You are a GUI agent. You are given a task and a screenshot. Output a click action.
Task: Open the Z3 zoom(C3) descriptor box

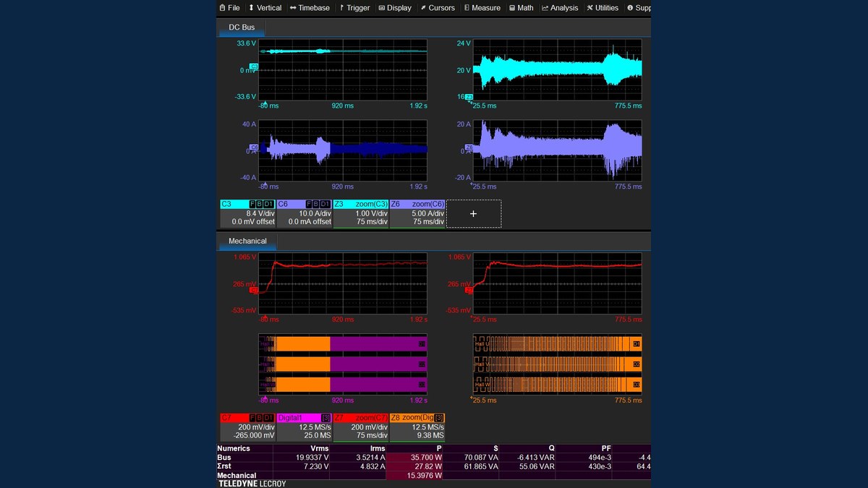click(360, 213)
